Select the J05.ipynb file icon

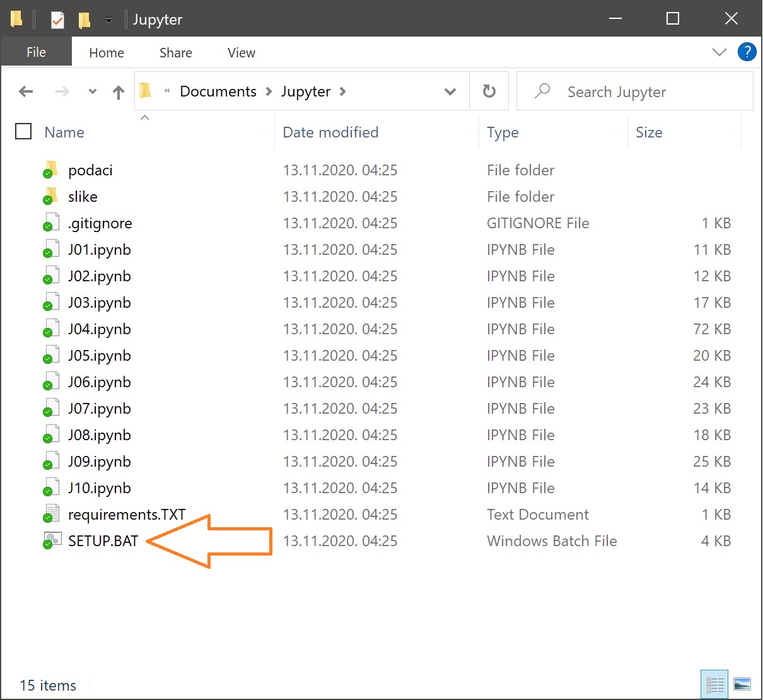(x=50, y=355)
